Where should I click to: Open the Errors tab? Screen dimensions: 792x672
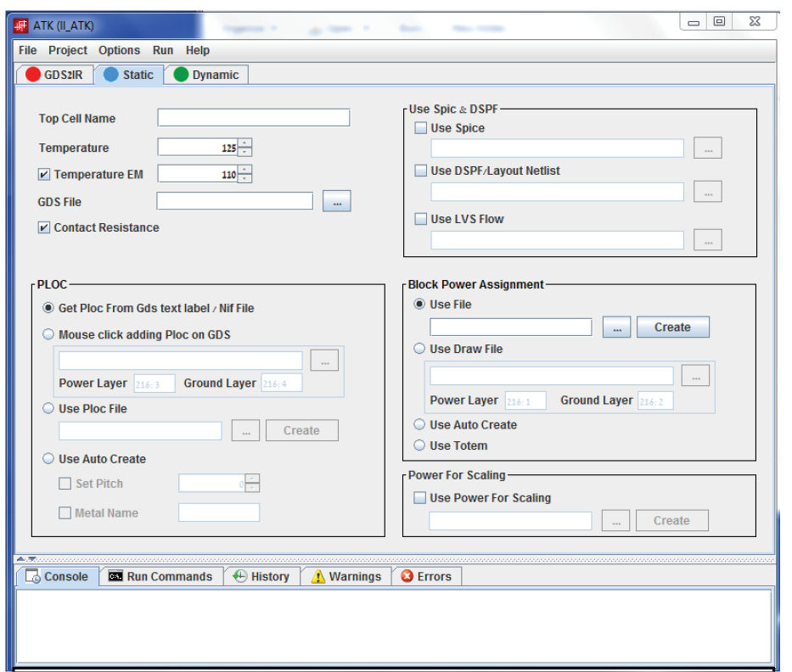coord(425,576)
